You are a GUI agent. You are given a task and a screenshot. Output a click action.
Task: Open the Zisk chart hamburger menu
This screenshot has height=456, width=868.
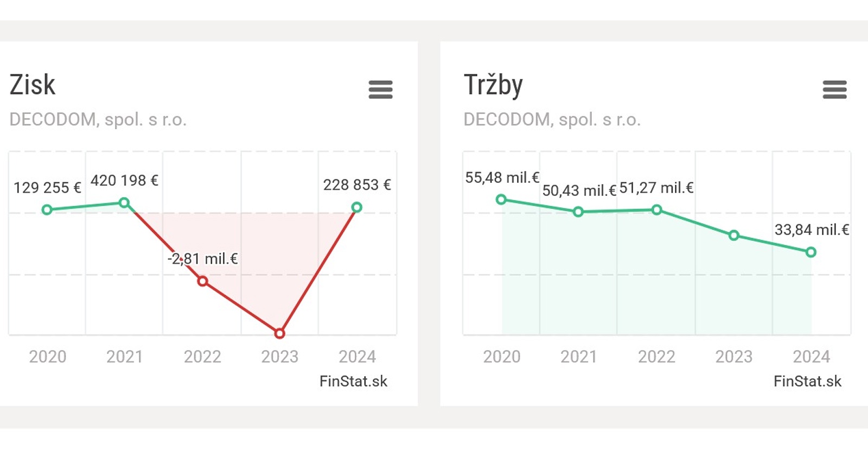pos(380,90)
